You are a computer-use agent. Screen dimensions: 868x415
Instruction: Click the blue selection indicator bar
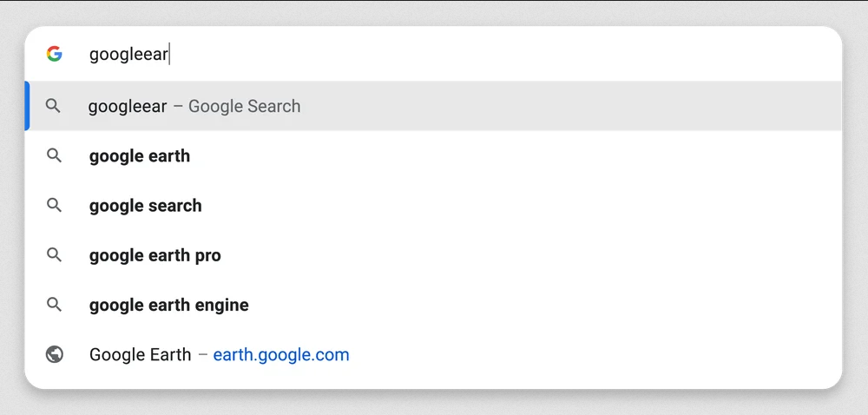coord(27,106)
